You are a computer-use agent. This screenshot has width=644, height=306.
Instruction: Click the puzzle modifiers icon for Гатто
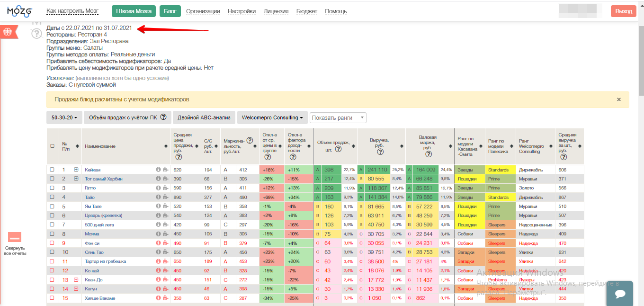pyautogui.click(x=165, y=188)
